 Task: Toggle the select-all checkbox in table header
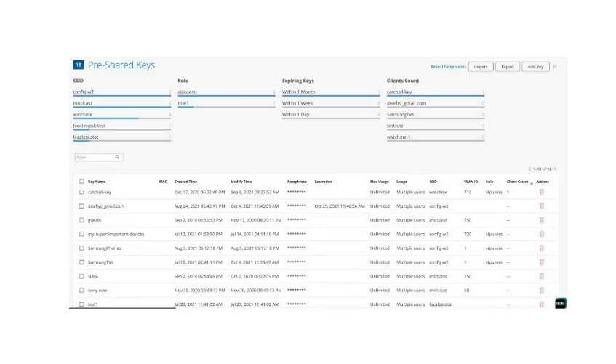[x=81, y=181]
